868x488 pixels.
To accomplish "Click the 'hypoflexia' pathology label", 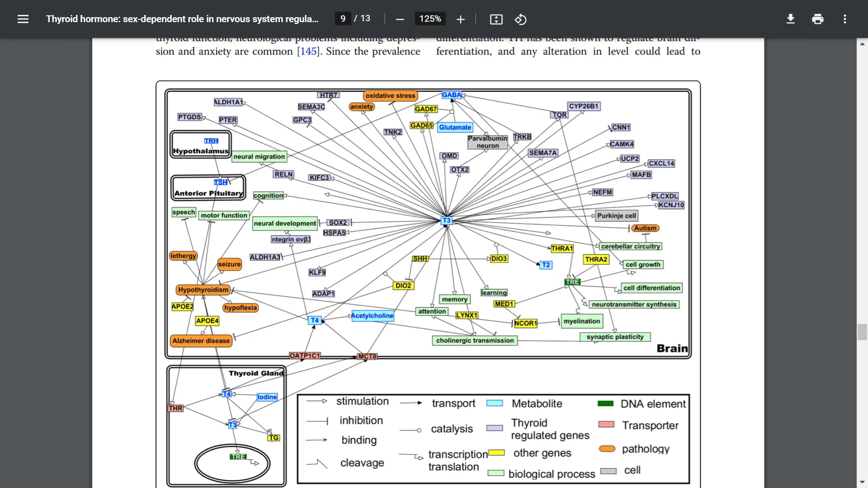I will (241, 308).
